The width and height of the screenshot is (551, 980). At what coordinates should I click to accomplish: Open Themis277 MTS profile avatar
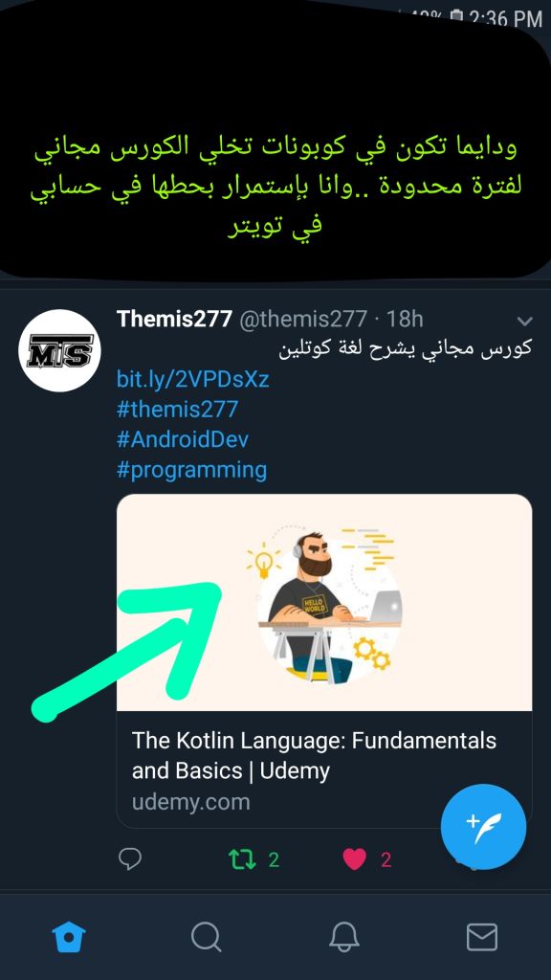59,350
